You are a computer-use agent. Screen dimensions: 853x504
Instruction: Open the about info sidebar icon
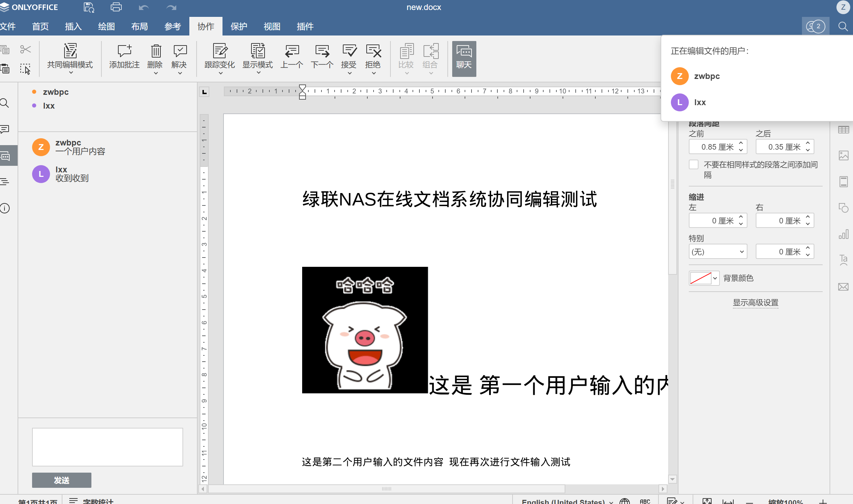pyautogui.click(x=5, y=208)
